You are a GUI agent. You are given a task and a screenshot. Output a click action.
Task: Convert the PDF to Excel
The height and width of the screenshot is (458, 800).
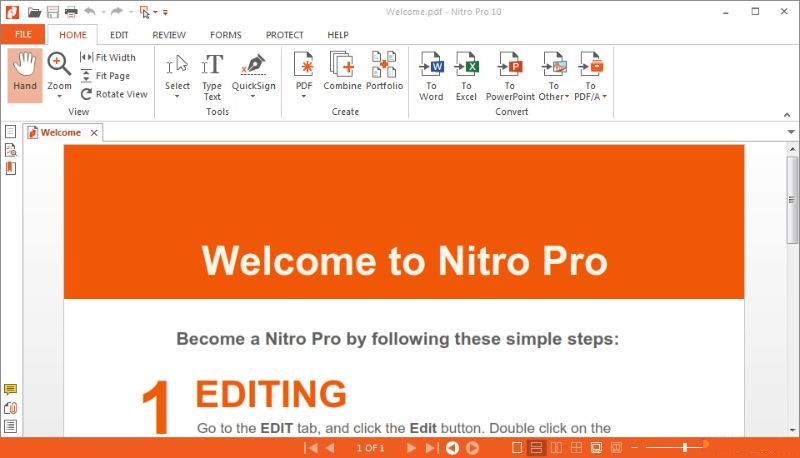(x=466, y=76)
